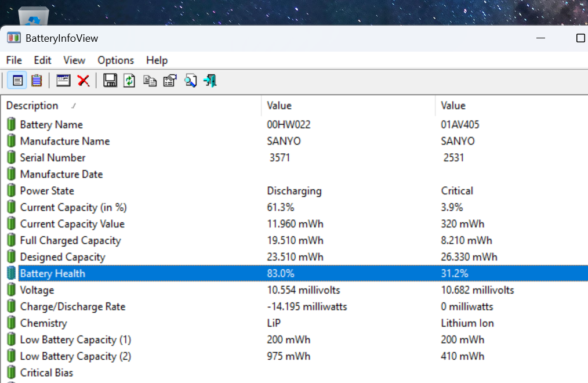Open the Properties toolbar icon
The image size is (588, 383).
(170, 81)
